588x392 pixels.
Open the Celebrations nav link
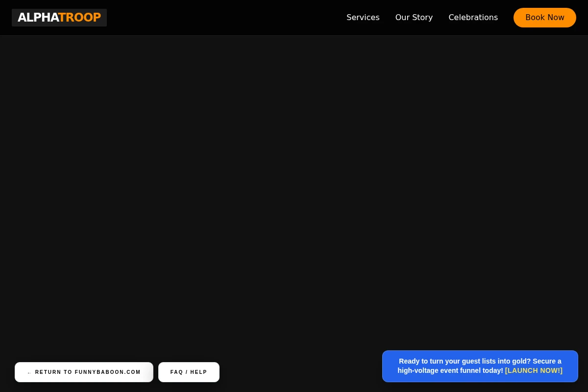coord(473,18)
